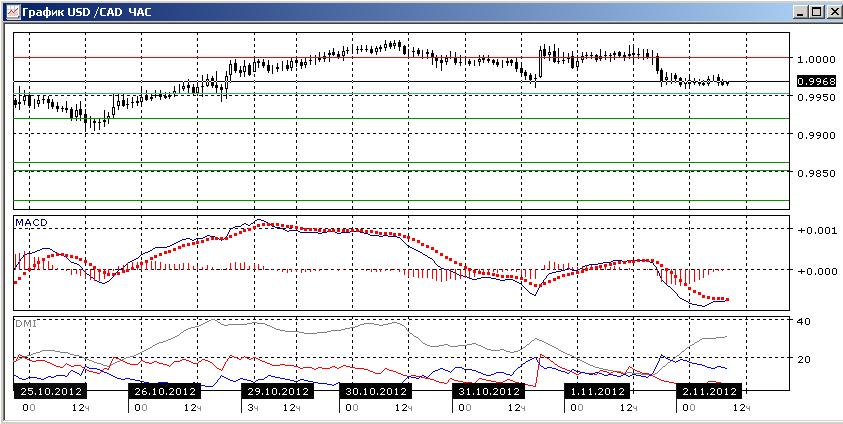
Task: Click the 30.10.2012 date marker
Action: (x=375, y=391)
